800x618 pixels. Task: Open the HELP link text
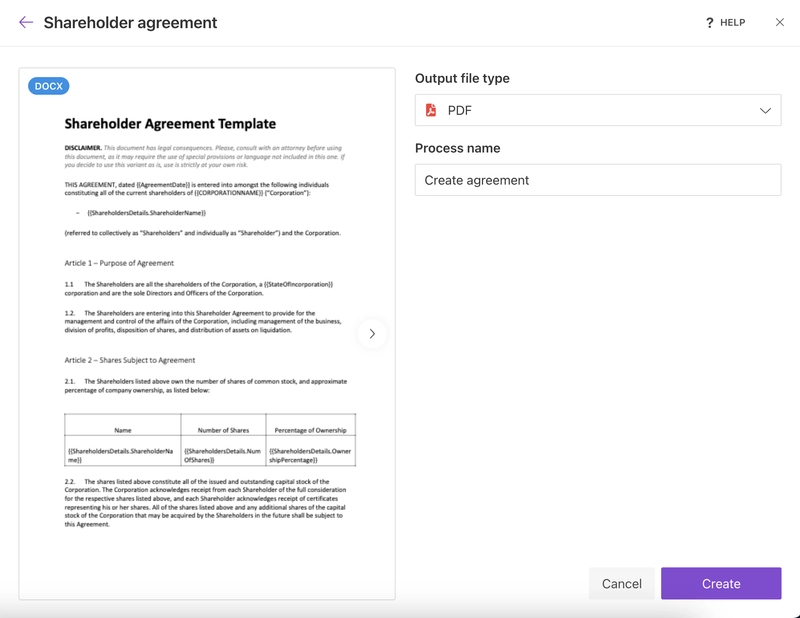[x=732, y=22]
